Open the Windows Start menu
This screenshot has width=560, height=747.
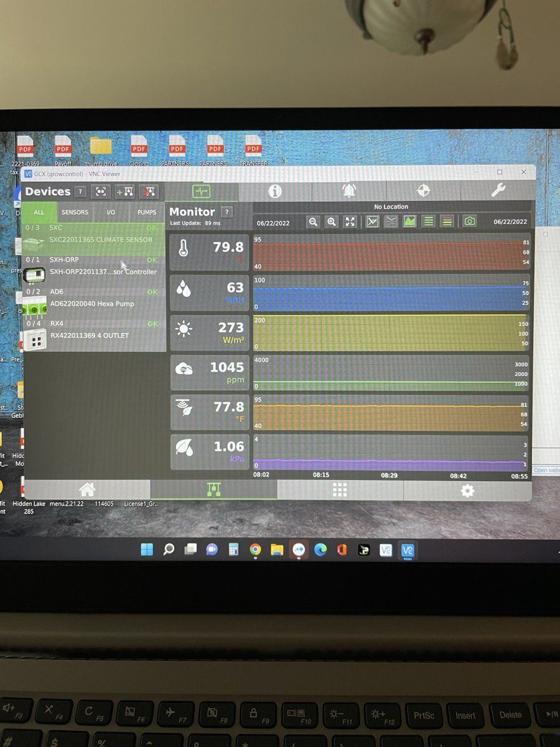pos(147,550)
